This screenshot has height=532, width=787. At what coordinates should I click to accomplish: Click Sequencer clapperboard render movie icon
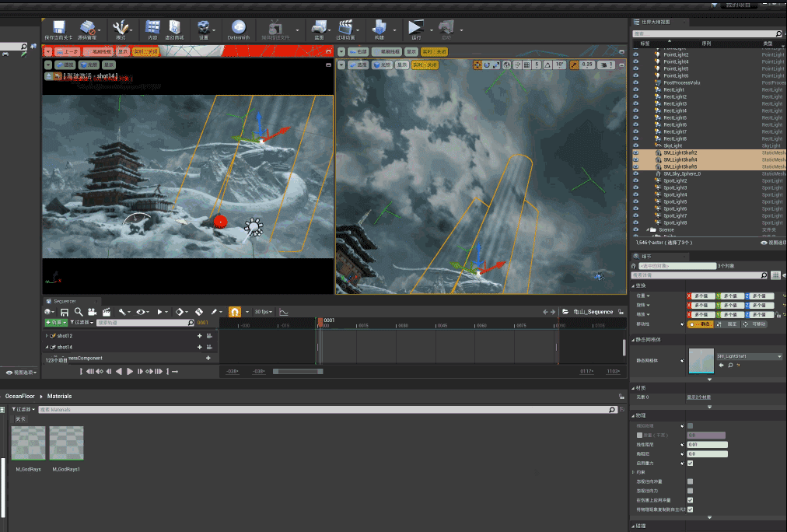click(107, 312)
